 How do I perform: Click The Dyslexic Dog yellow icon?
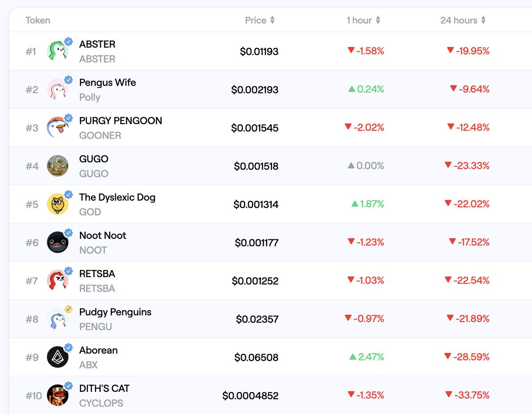coord(58,204)
